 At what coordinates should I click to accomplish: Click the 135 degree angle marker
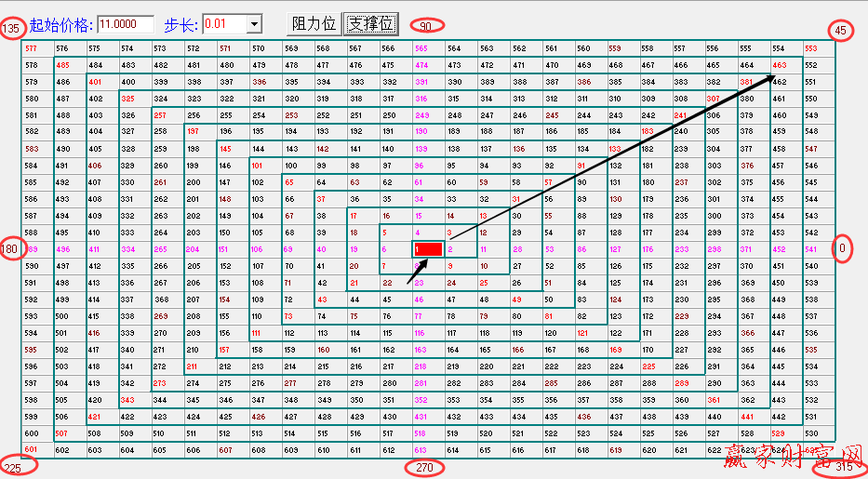pos(12,30)
